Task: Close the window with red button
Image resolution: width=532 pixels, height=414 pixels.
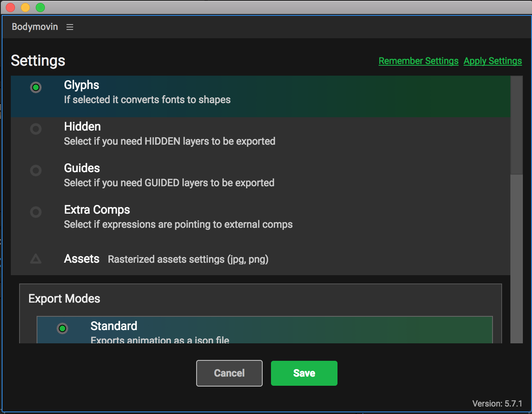Action: 10,7
